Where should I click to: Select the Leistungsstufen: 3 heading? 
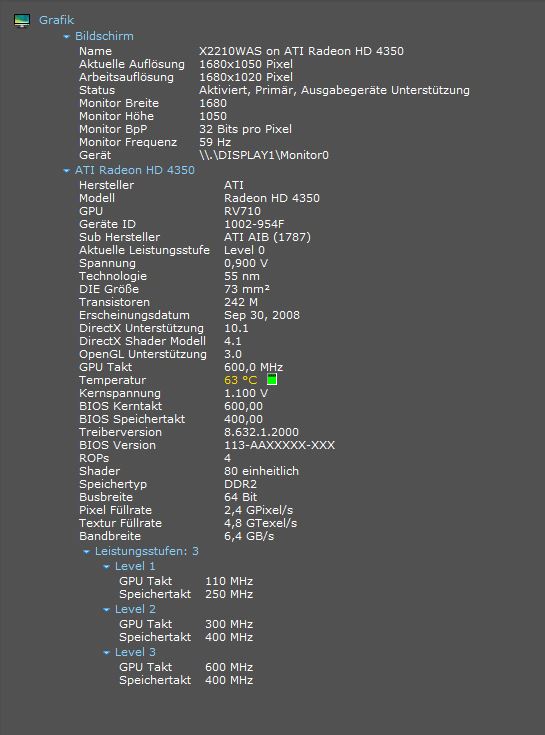(147, 551)
